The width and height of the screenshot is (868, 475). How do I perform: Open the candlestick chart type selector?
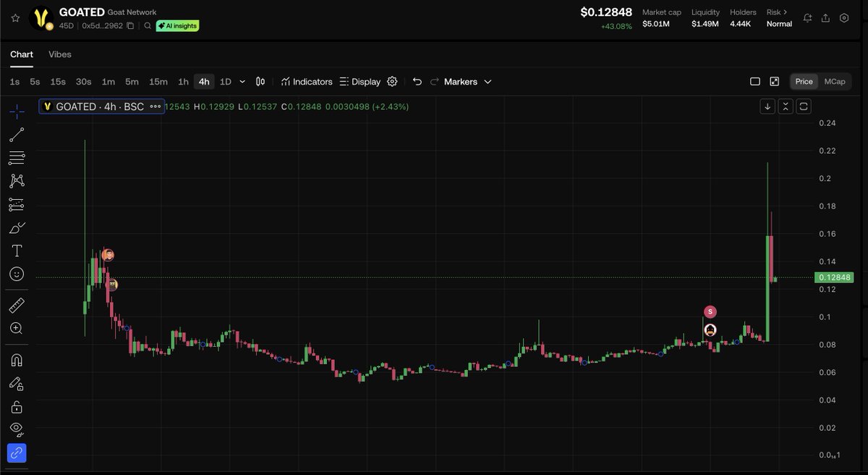260,82
